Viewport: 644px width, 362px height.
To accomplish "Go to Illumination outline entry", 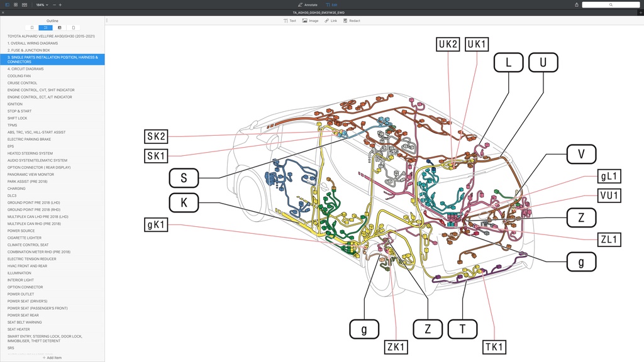I will pyautogui.click(x=19, y=273).
